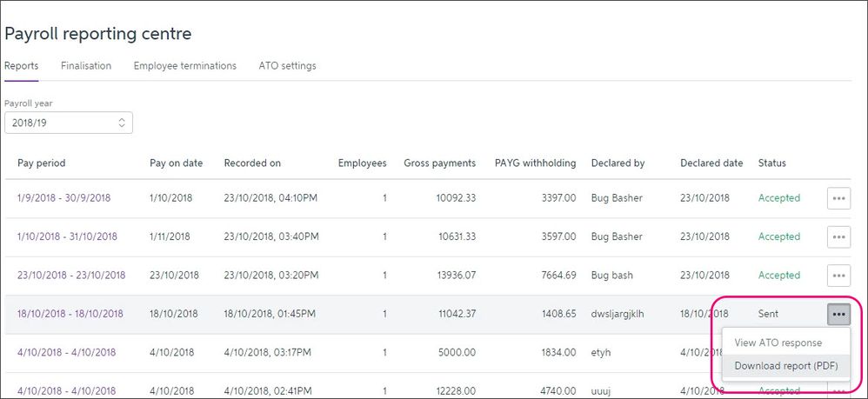Screen dimensions: 868x399
Task: Click the Gross payments column header
Action: pos(439,163)
